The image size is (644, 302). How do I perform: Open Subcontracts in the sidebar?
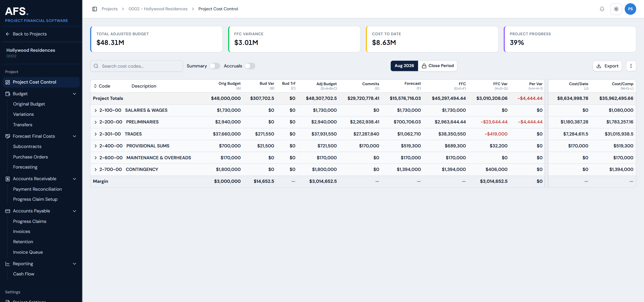tap(27, 147)
